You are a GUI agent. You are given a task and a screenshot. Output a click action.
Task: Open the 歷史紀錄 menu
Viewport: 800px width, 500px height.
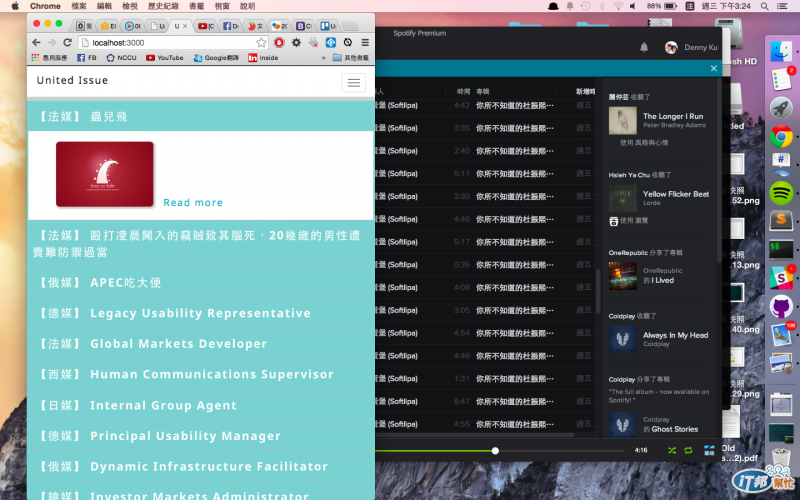163,6
